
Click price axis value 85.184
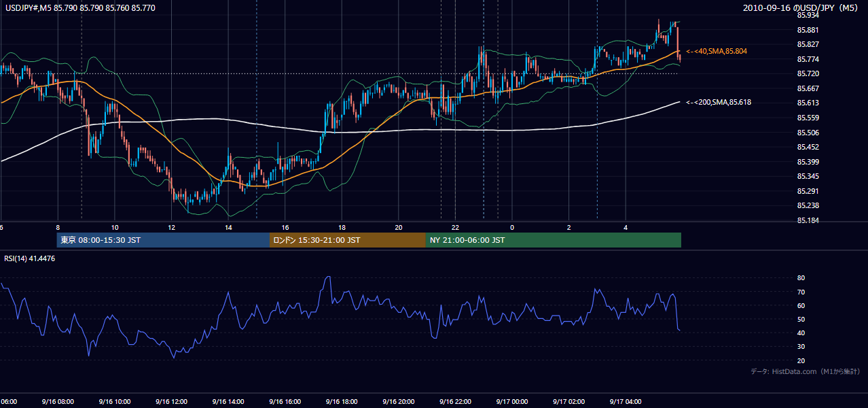click(808, 220)
